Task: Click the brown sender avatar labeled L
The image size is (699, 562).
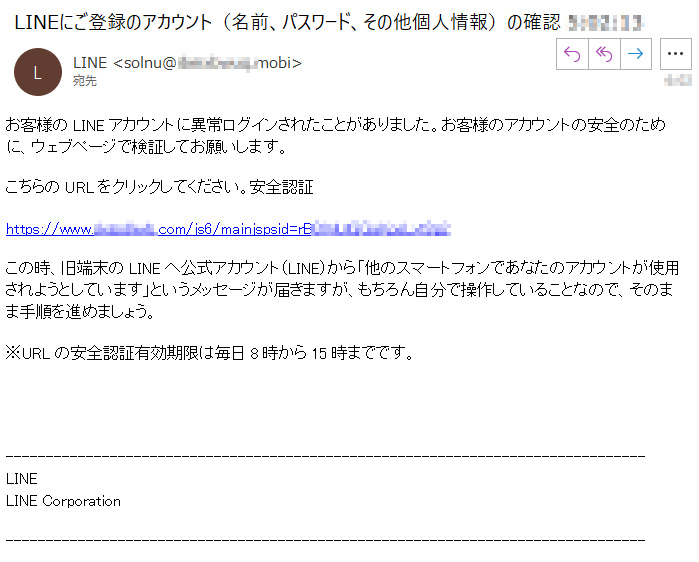Action: point(38,72)
